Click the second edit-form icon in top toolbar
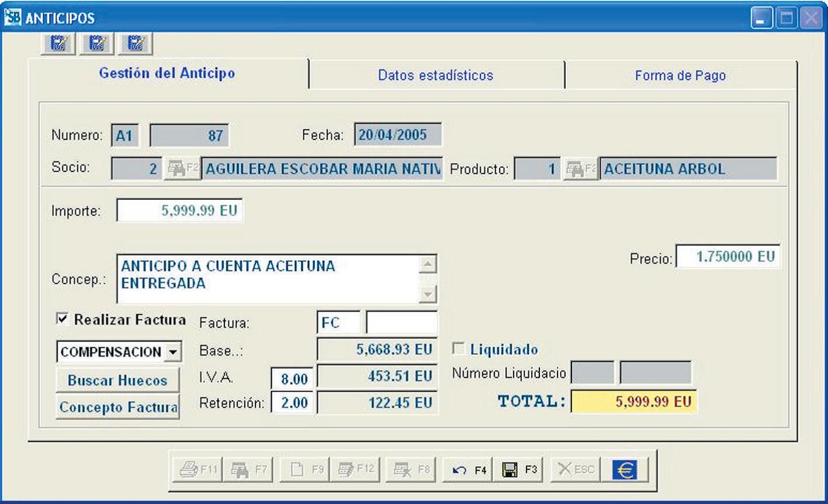The height and width of the screenshot is (504, 828). [97, 43]
